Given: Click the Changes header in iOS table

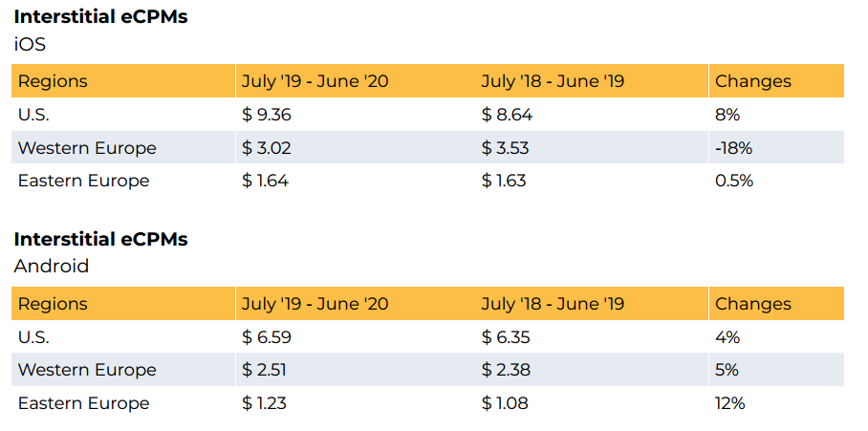Looking at the screenshot, I should [753, 81].
